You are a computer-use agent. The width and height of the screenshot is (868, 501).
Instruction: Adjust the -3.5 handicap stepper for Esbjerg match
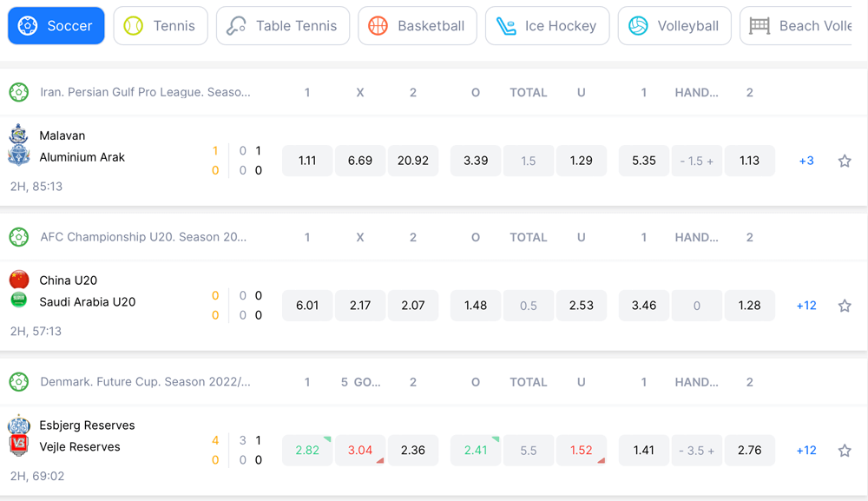coord(697,451)
